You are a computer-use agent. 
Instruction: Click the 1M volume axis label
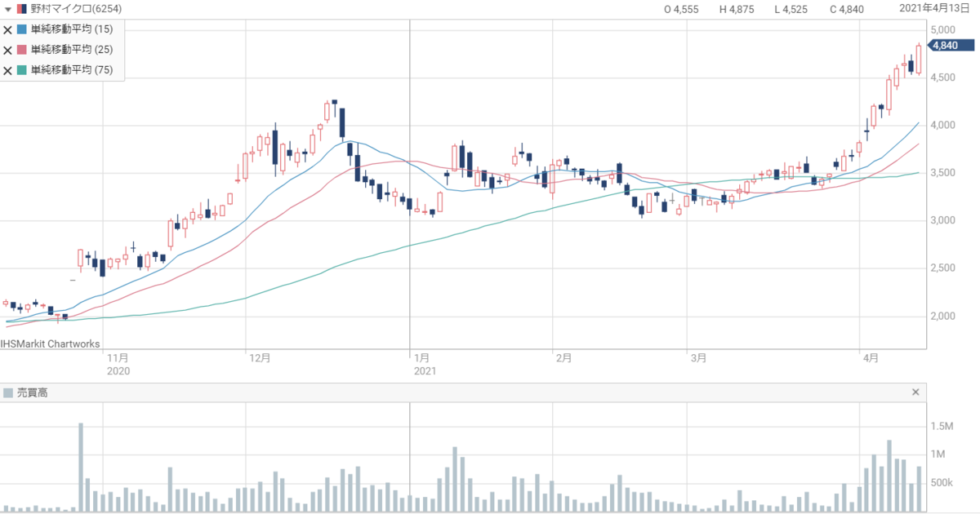939,454
